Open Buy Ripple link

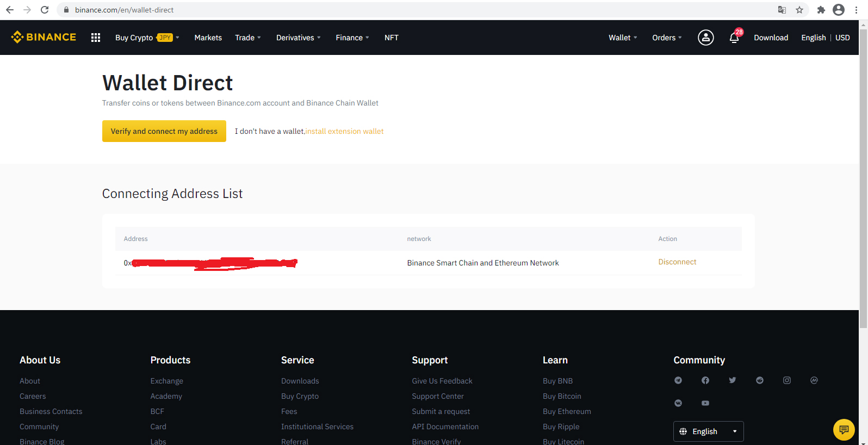click(x=561, y=427)
